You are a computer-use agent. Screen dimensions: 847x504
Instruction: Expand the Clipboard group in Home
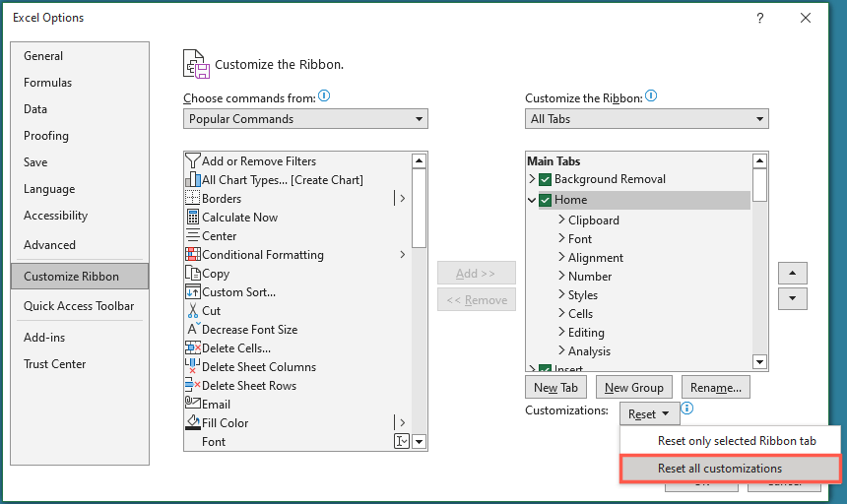point(560,220)
